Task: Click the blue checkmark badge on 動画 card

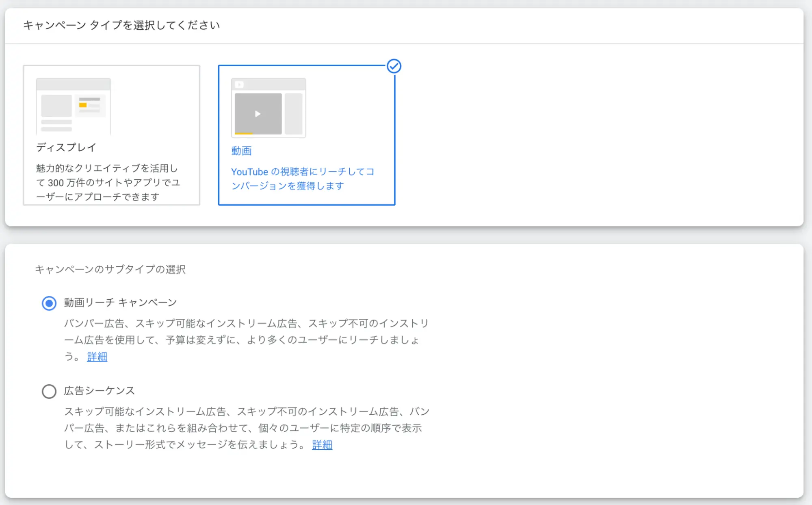Action: [x=394, y=66]
